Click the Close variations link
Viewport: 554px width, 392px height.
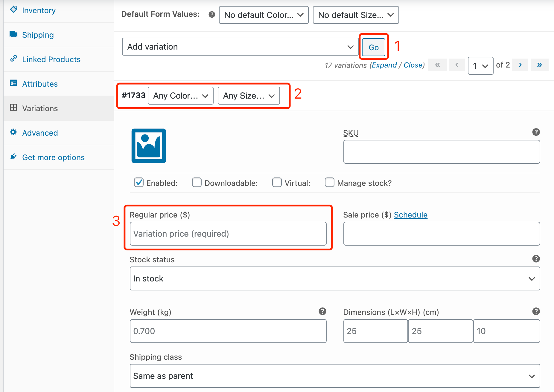point(413,65)
